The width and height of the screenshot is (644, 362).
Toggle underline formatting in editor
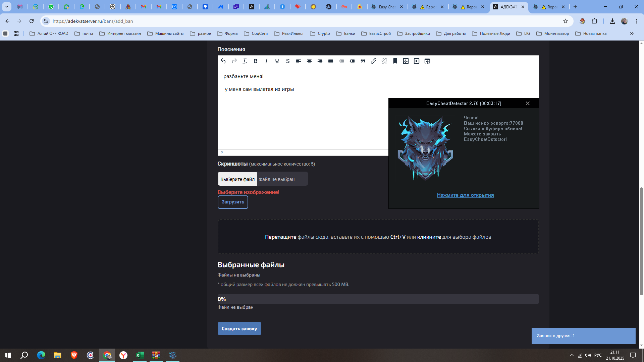(277, 61)
